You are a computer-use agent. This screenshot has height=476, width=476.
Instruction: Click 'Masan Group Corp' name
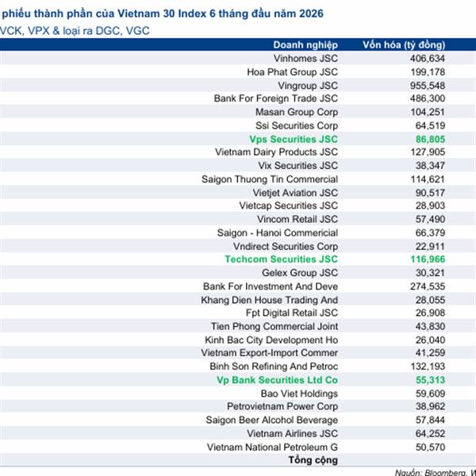297,112
